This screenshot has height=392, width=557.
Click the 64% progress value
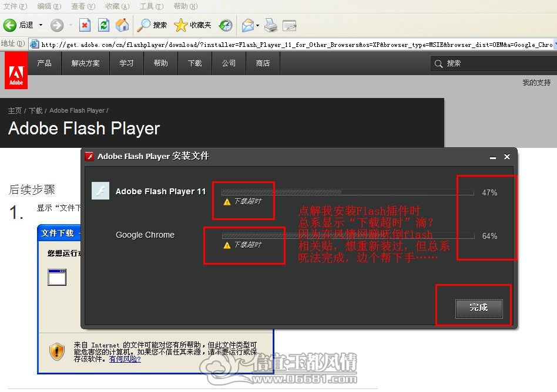pos(489,236)
